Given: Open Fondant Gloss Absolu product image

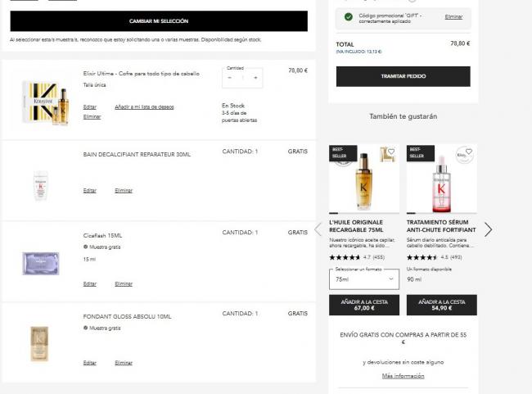Looking at the screenshot, I should click(40, 342).
